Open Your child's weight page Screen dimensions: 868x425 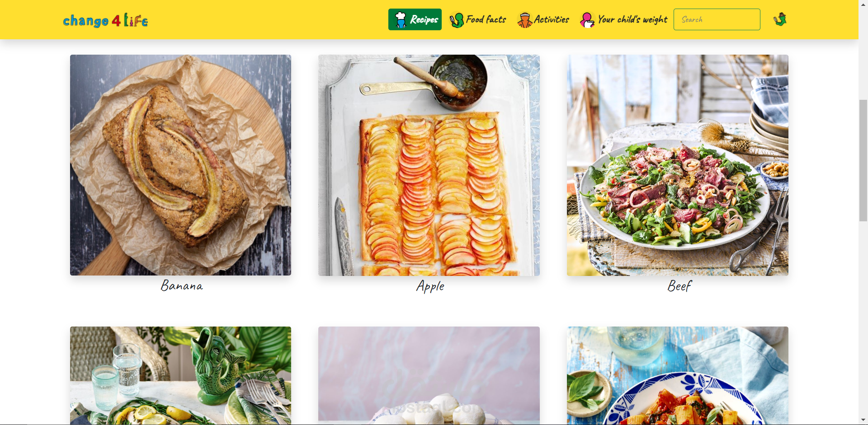pos(624,19)
